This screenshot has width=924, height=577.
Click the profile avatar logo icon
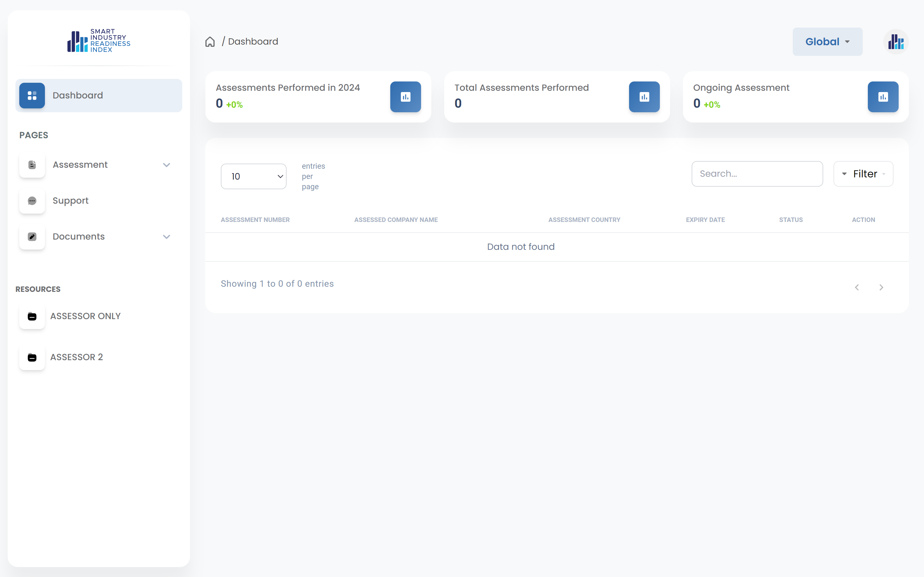tap(895, 42)
